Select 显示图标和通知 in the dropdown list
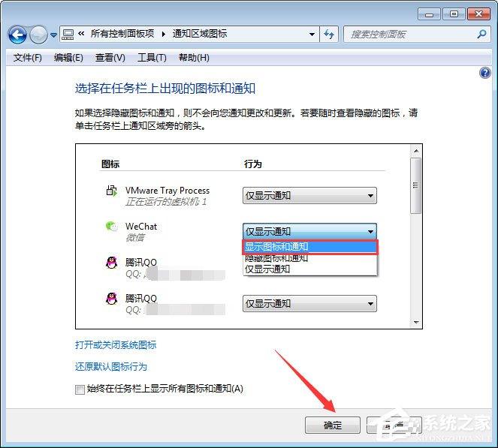This screenshot has width=498, height=448. click(x=309, y=247)
